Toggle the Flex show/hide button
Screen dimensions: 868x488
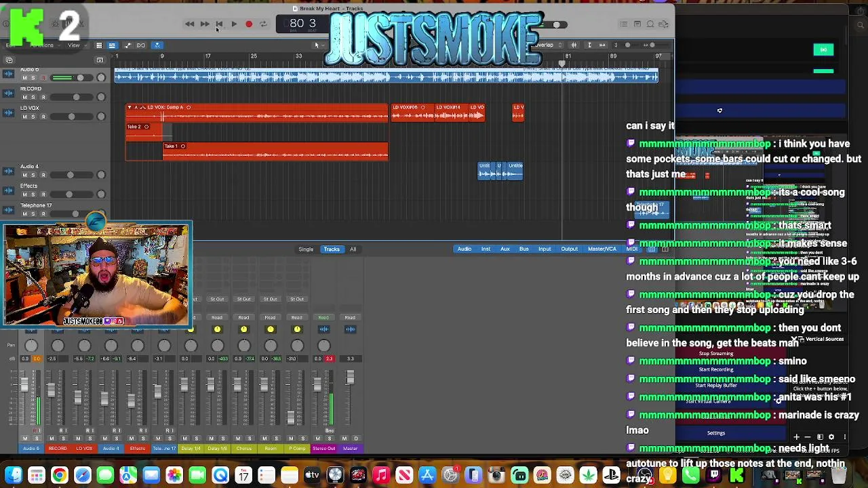[141, 45]
